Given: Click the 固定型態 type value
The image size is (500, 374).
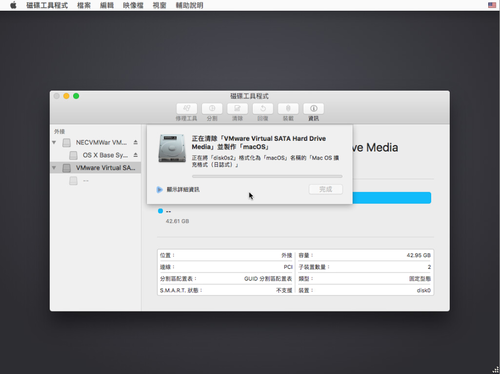Looking at the screenshot, I should (420, 279).
